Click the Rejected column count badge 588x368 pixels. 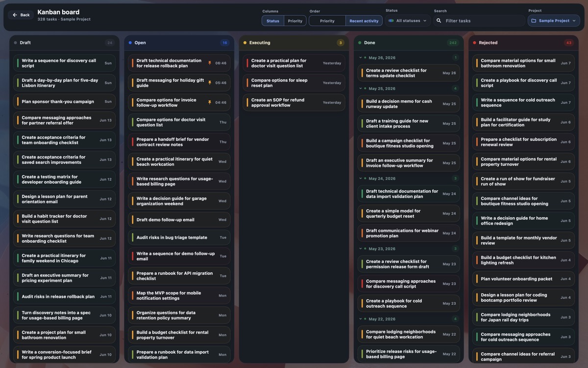coord(568,43)
